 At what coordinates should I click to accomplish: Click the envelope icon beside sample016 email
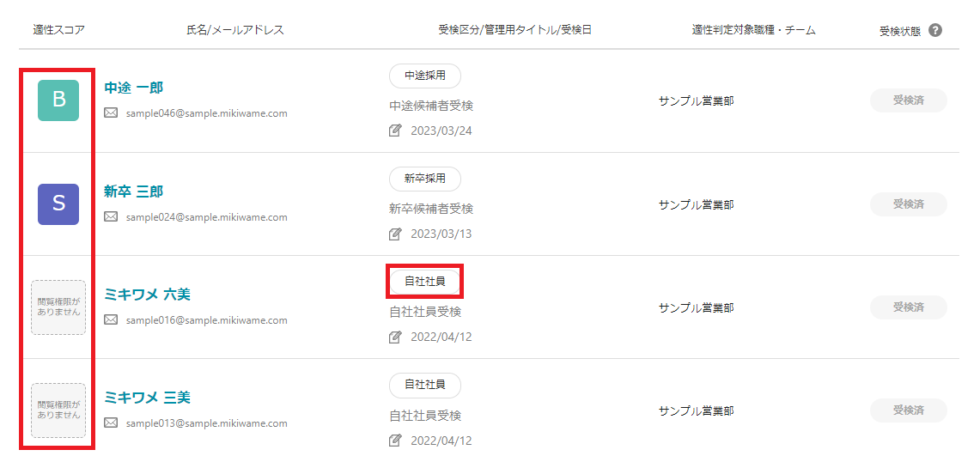pyautogui.click(x=111, y=319)
